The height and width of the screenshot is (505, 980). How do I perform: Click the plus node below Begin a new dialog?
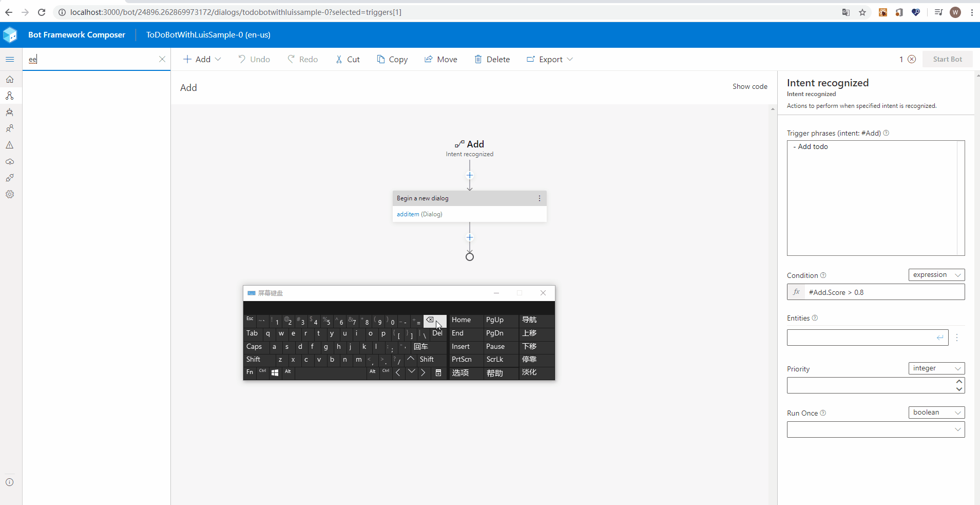tap(470, 237)
